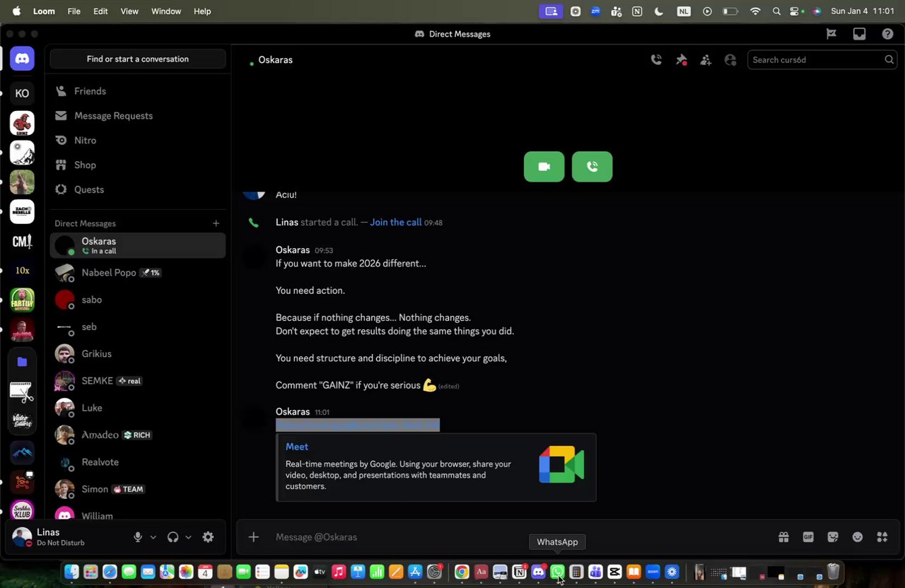Show the user profile panel
This screenshot has width=905, height=588.
click(730, 60)
